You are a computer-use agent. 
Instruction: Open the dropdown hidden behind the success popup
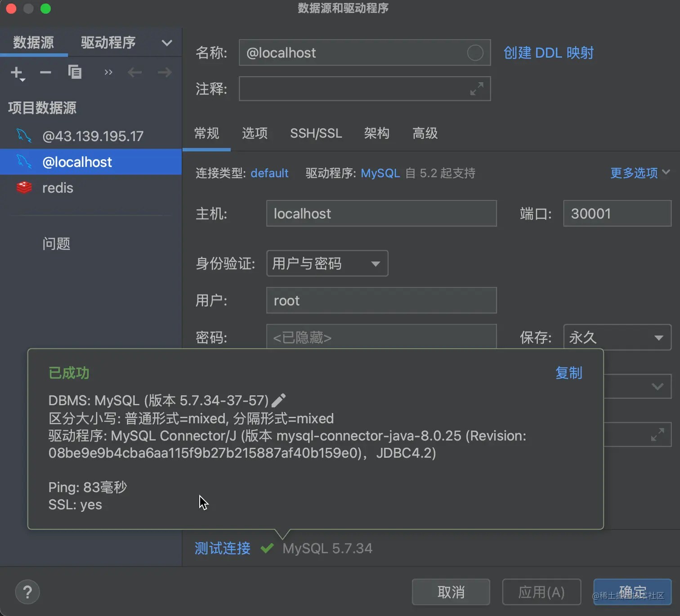(x=657, y=387)
